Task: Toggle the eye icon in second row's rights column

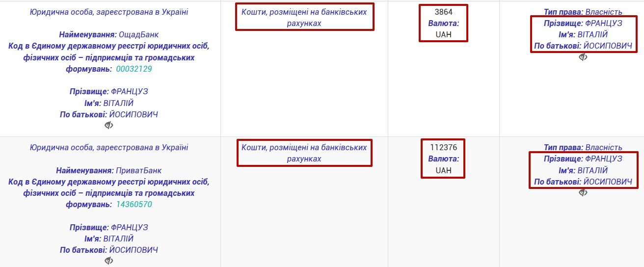Action: coord(583,192)
